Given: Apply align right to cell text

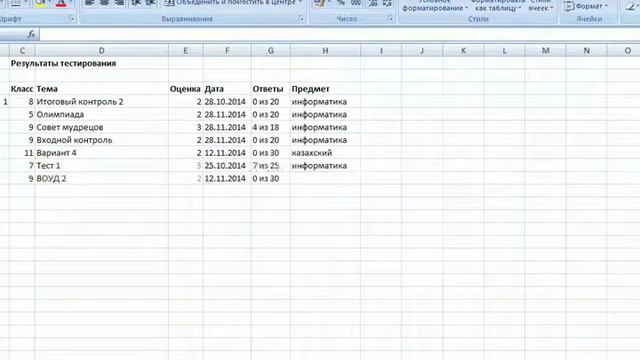Looking at the screenshot, I should pos(119,3).
